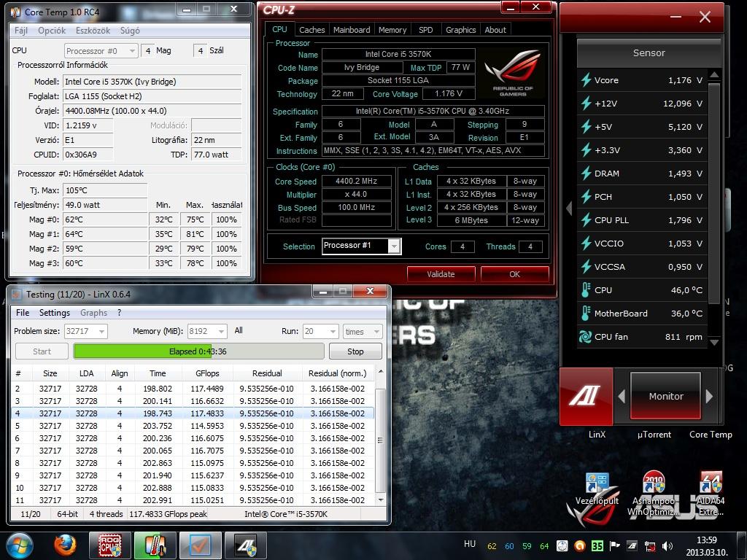747x560 pixels.
Task: Click the VCCSA voltage icon in Sensor panel
Action: point(586,267)
